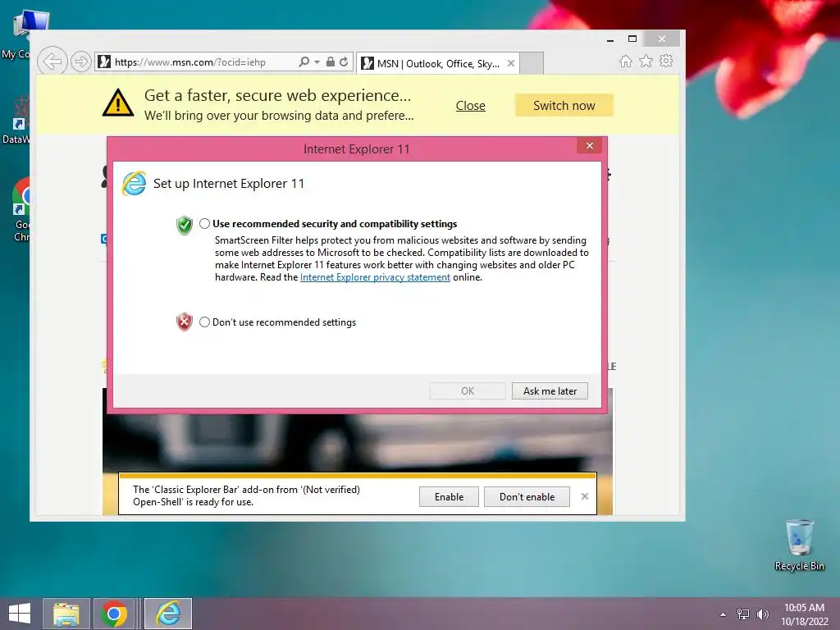Open the Favorites star icon

point(646,61)
